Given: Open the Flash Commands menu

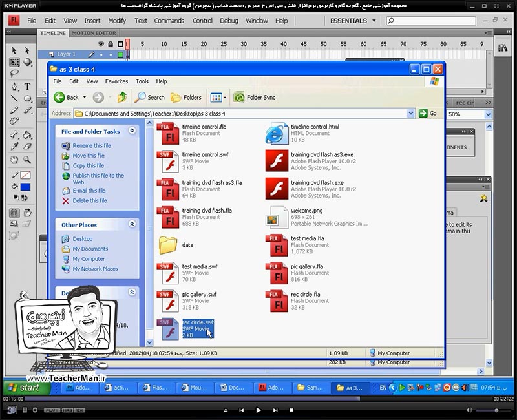Looking at the screenshot, I should point(169,21).
